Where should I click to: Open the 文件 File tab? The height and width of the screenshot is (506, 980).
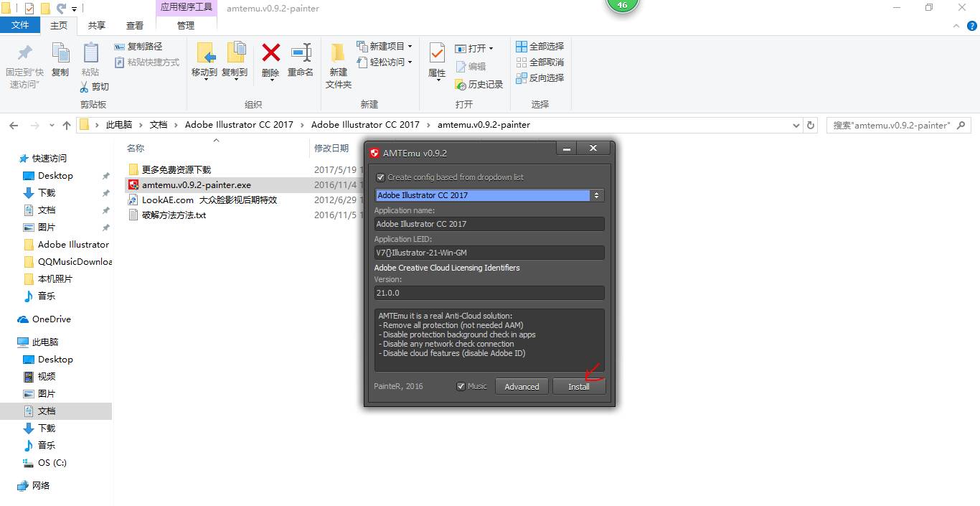(x=20, y=25)
